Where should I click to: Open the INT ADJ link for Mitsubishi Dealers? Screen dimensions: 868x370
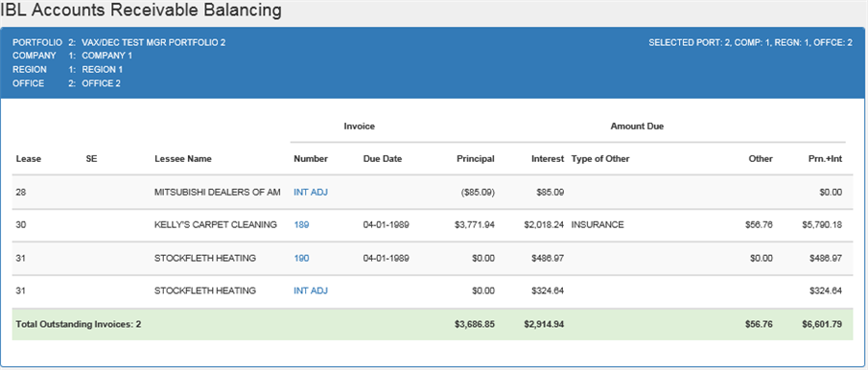click(311, 193)
